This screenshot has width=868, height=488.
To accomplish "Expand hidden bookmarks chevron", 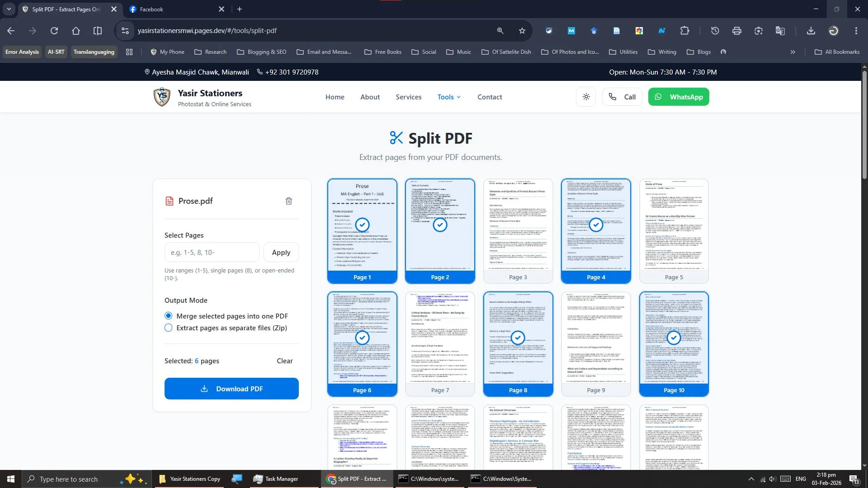I will pos(793,52).
